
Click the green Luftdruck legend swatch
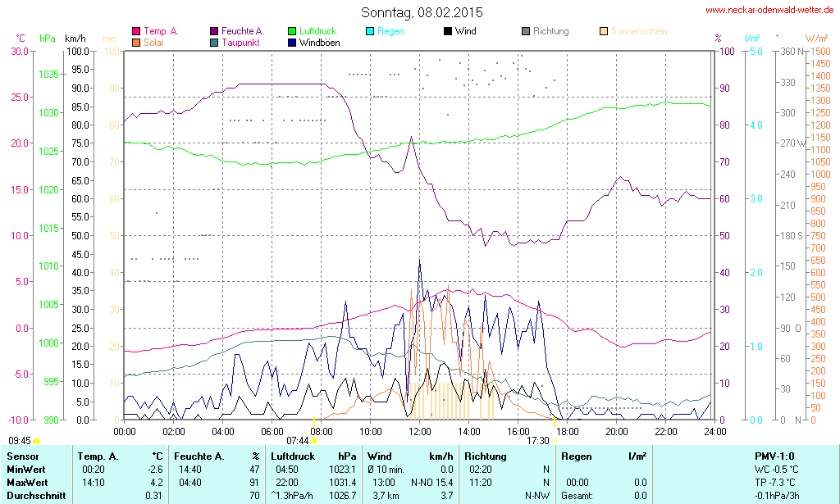point(293,31)
